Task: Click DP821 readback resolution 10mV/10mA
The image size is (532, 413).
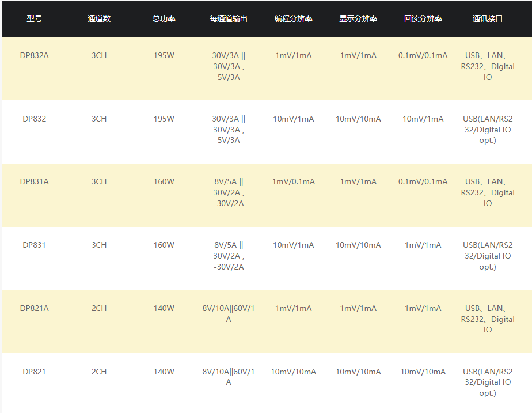Action: click(x=423, y=372)
